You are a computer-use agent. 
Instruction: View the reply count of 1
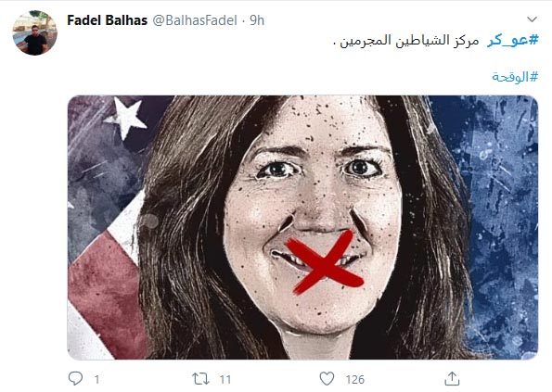pos(96,379)
